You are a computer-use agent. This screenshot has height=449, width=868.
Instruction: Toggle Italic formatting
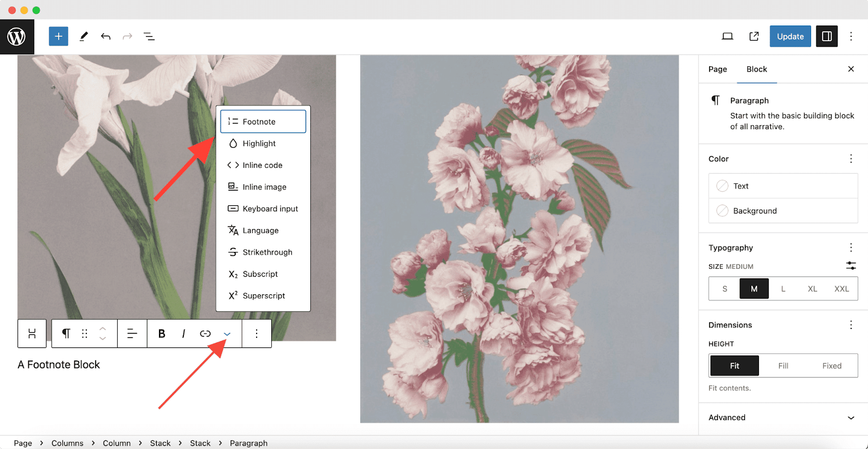[183, 333]
